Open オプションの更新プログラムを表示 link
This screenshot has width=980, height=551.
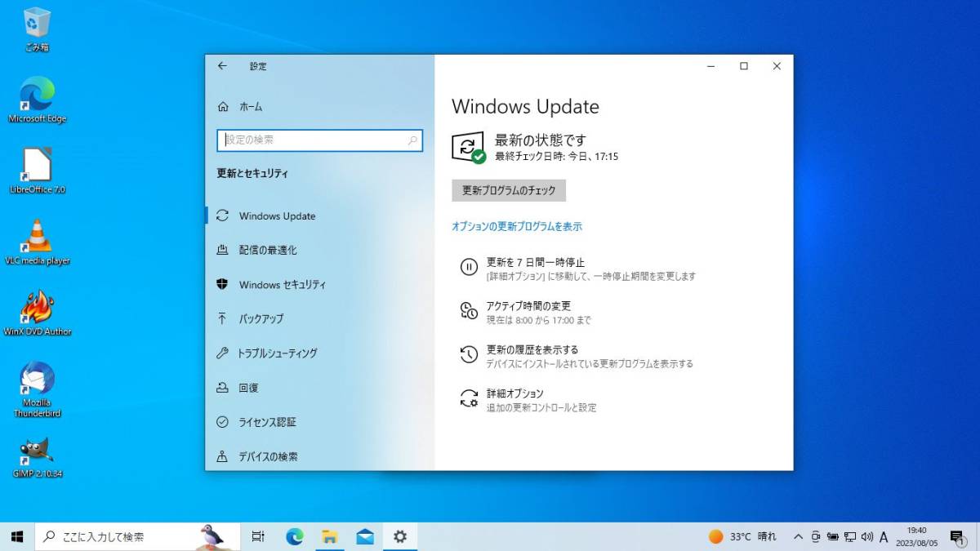[x=517, y=227]
